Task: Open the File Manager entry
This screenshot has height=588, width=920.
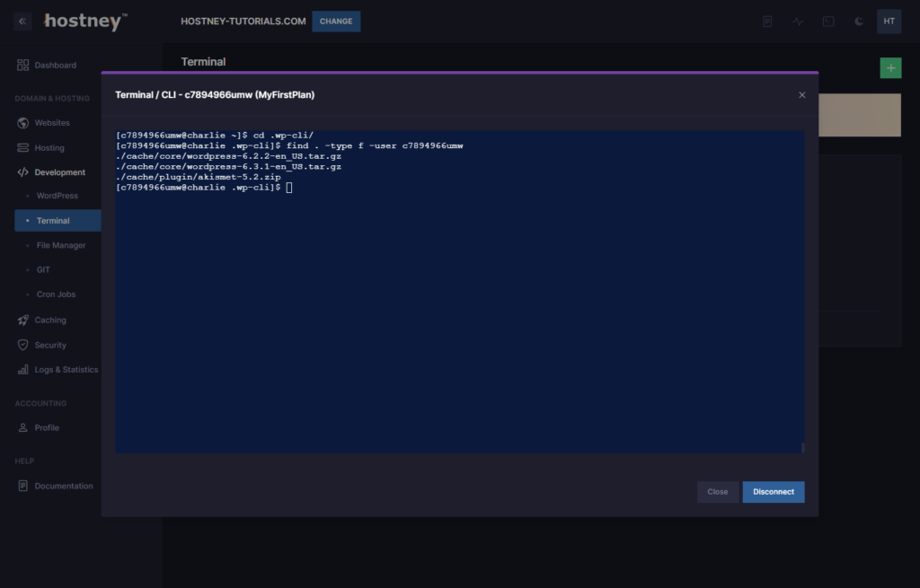Action: 59,244
